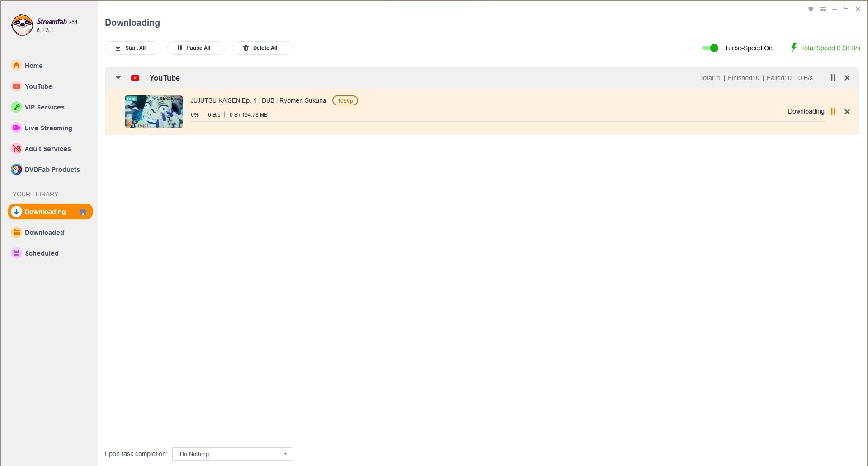The image size is (868, 466).
Task: Open DVDFab Products page
Action: [x=46, y=170]
